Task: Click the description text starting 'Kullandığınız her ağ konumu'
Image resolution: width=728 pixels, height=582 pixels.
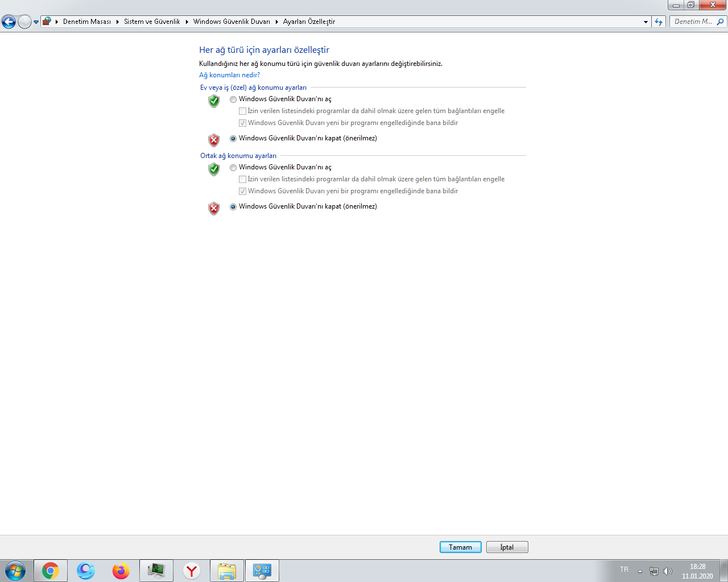Action: pyautogui.click(x=321, y=64)
